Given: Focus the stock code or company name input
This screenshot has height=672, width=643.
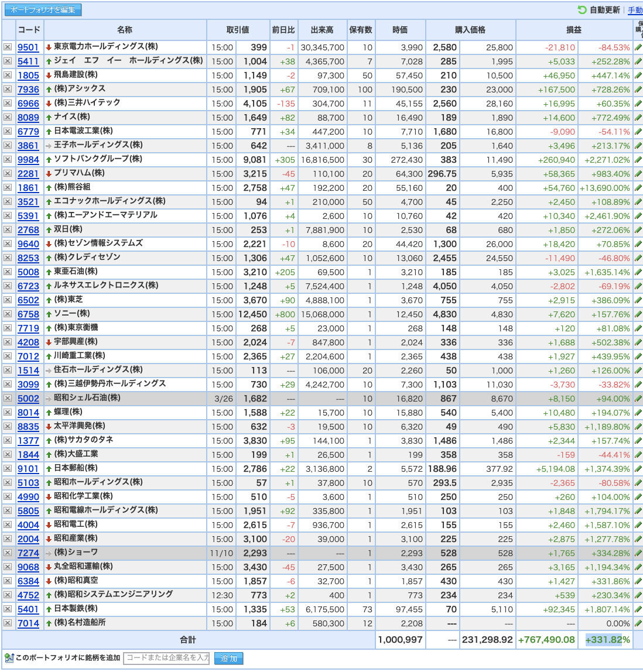Looking at the screenshot, I should (x=166, y=659).
